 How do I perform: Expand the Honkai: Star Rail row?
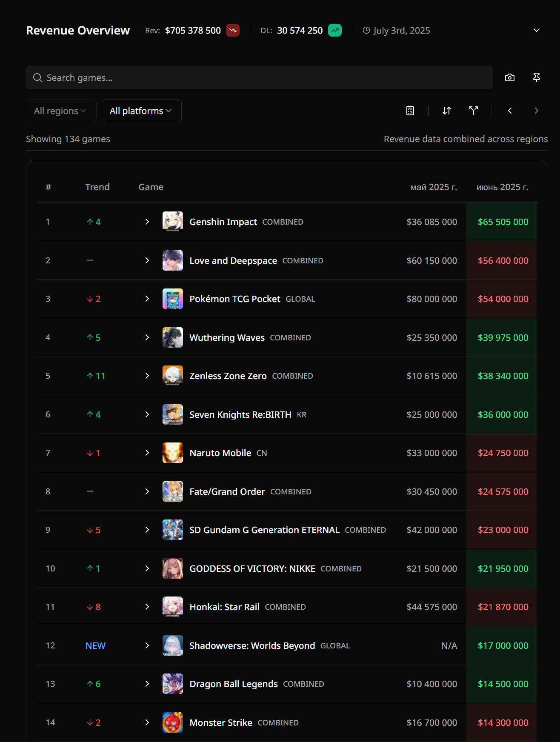(x=147, y=607)
